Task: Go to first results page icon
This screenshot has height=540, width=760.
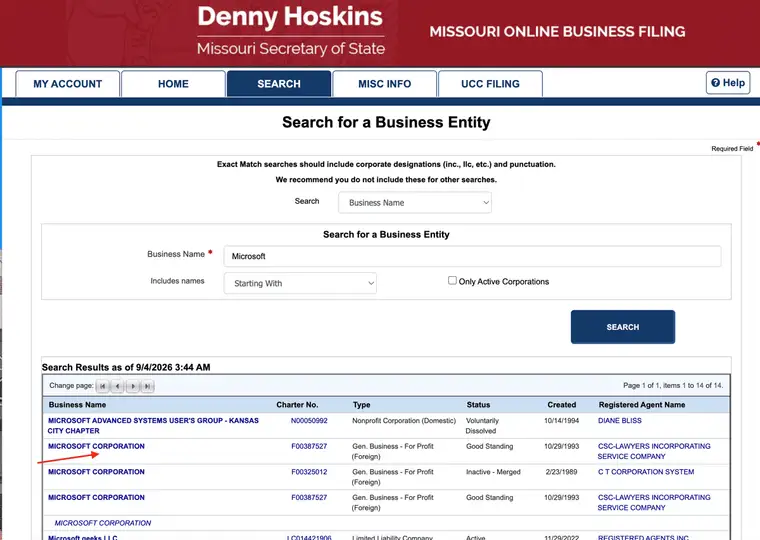Action: coord(102,386)
